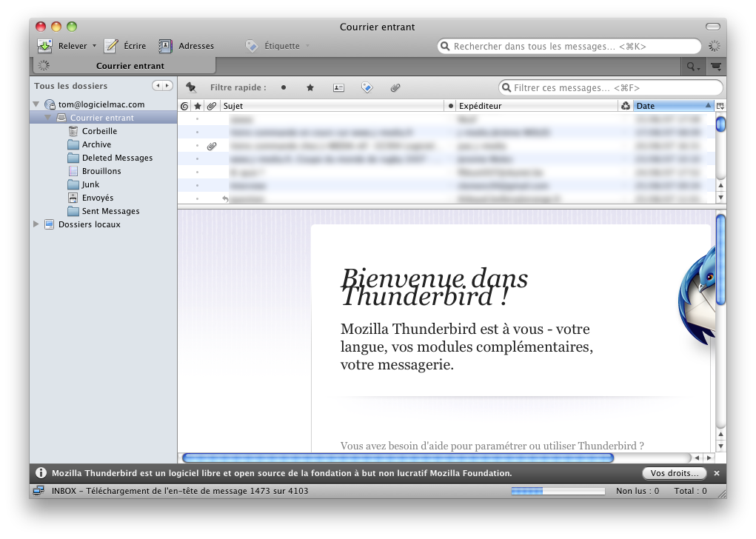Open the column picker at header's right end
This screenshot has width=756, height=539.
point(720,106)
